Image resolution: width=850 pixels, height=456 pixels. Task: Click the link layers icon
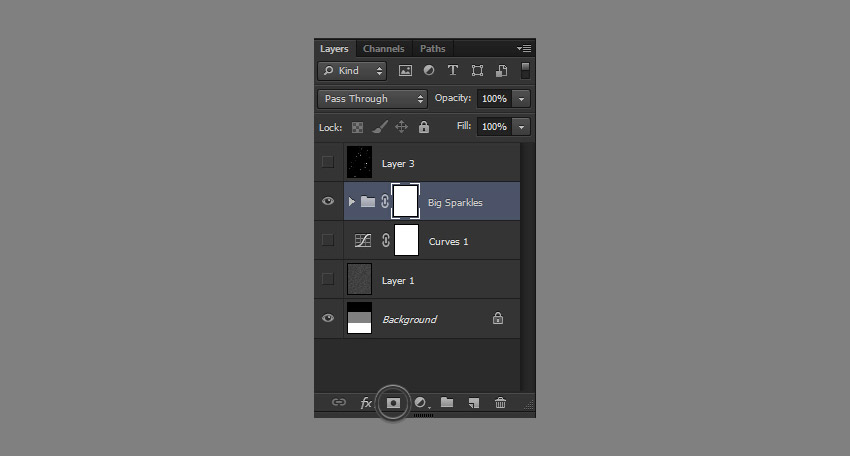click(339, 402)
